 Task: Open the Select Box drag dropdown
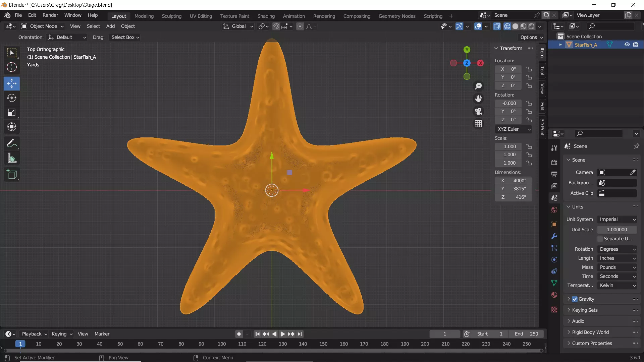[x=125, y=37]
